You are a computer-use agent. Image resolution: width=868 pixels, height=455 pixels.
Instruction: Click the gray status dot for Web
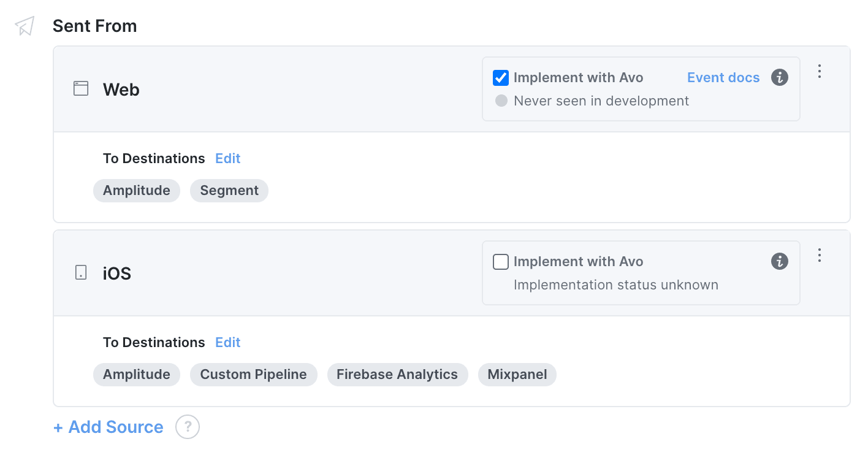click(501, 101)
